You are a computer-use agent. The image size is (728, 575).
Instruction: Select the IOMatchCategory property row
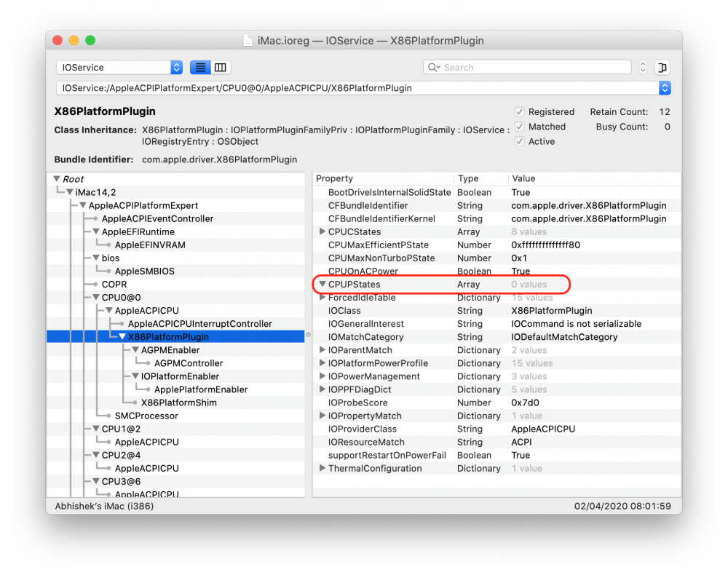click(x=496, y=337)
